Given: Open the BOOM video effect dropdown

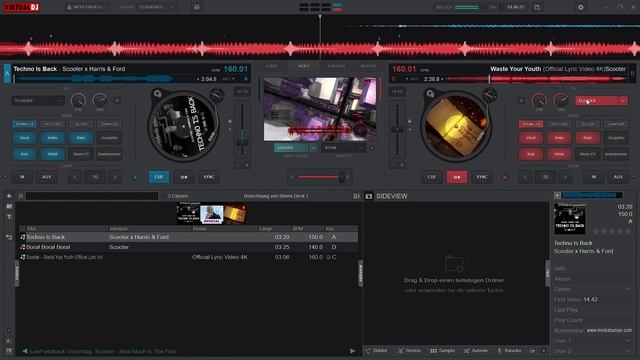Looking at the screenshot, I should (343, 148).
